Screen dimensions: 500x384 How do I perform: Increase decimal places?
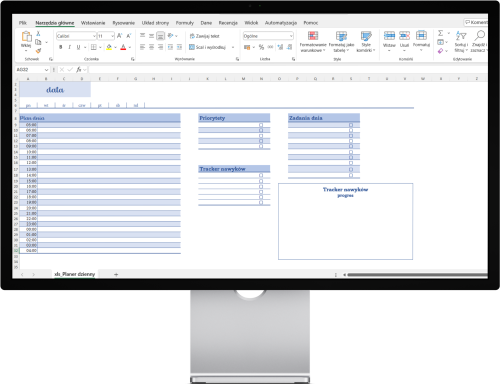[280, 47]
